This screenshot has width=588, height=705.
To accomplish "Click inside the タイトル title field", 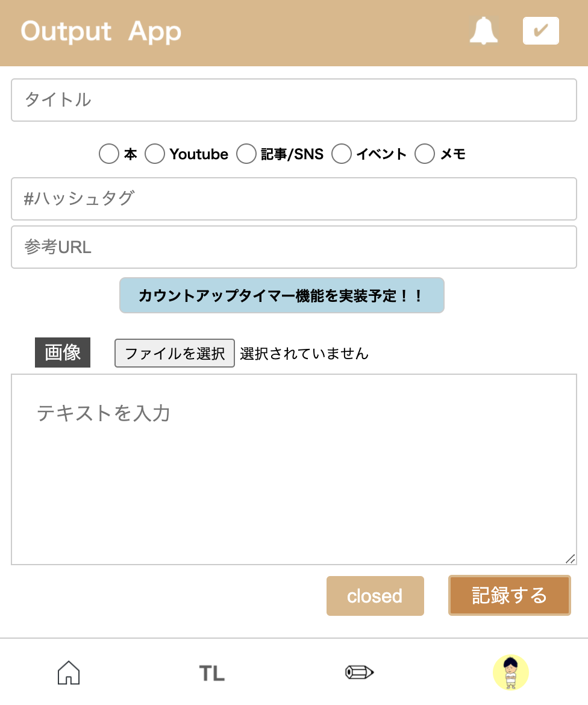I will [x=293, y=100].
